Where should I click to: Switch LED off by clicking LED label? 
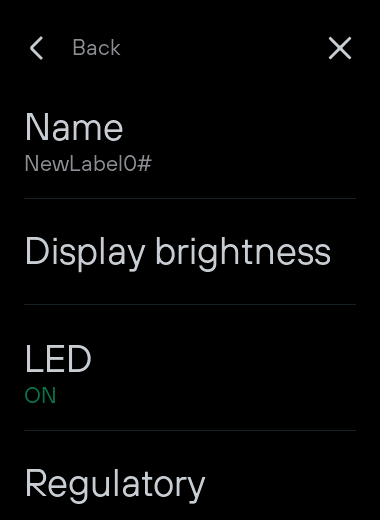click(58, 359)
